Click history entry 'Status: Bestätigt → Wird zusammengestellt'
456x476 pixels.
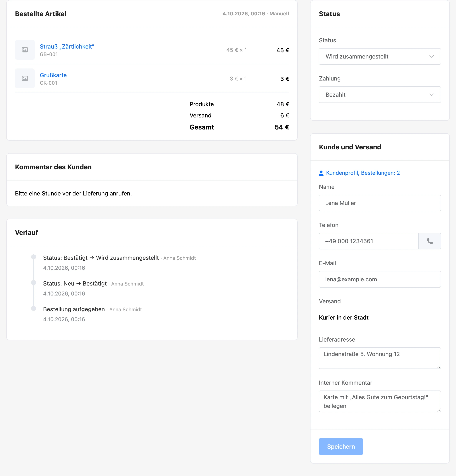pyautogui.click(x=101, y=258)
